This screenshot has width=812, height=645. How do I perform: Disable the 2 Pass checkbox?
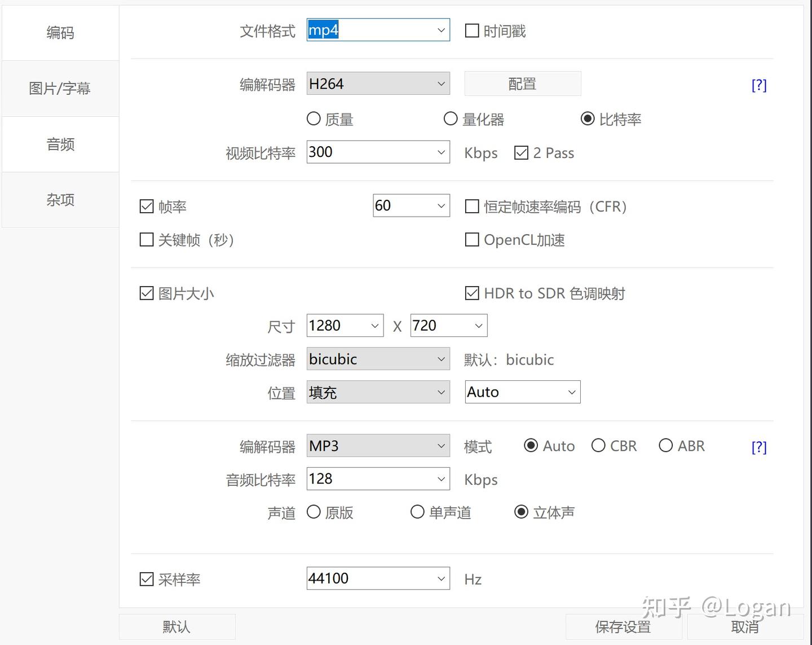520,152
